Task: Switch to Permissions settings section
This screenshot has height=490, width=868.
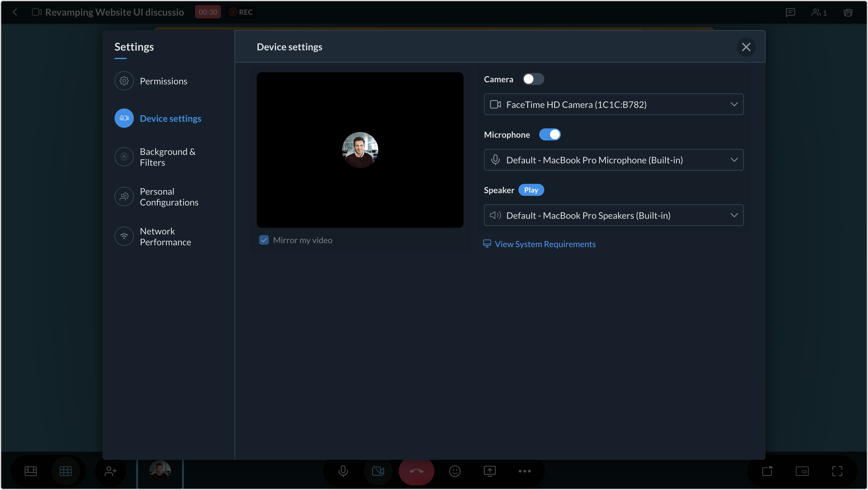Action: [163, 81]
